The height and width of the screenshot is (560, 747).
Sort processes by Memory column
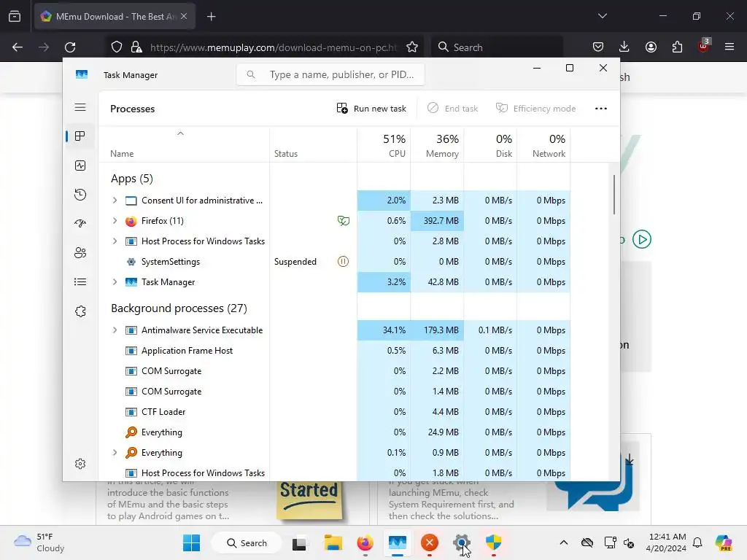pos(438,146)
